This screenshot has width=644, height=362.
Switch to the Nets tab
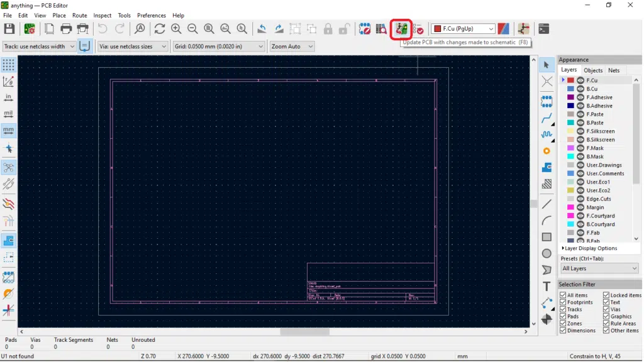coord(614,70)
